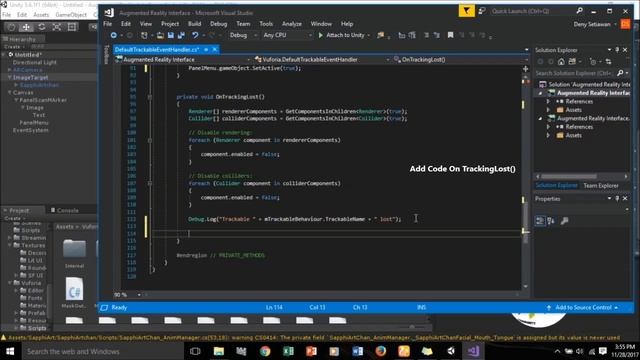Navigate backward with the toolbar back arrow
640x360 pixels.
(113, 36)
